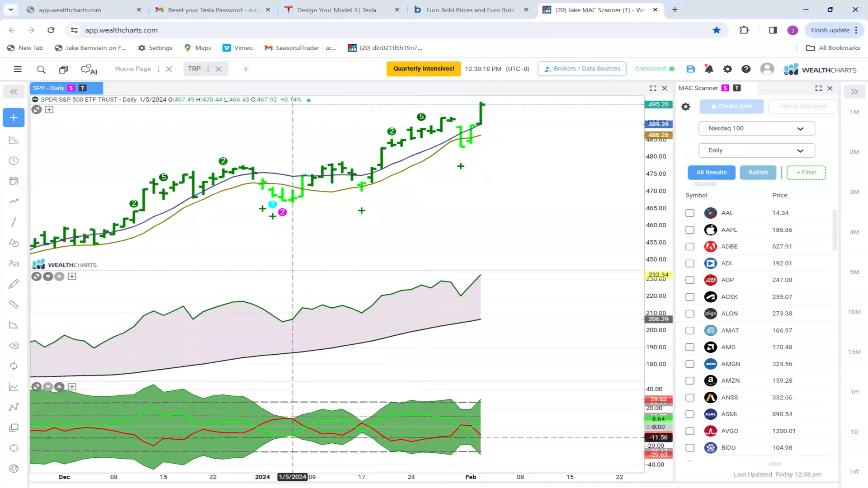Open the symbol search magnifier

(41, 69)
